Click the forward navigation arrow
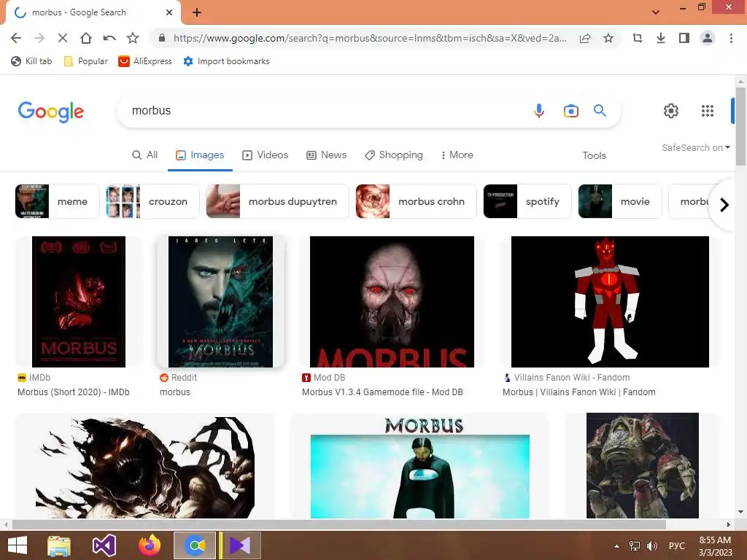Screen dimensions: 747x560 (x=39, y=38)
